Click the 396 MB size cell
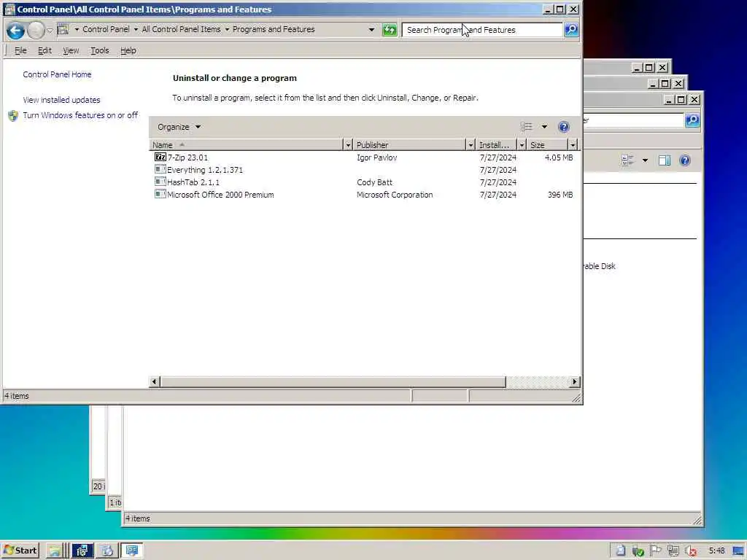Viewport: 747px width, 560px height. coord(560,195)
